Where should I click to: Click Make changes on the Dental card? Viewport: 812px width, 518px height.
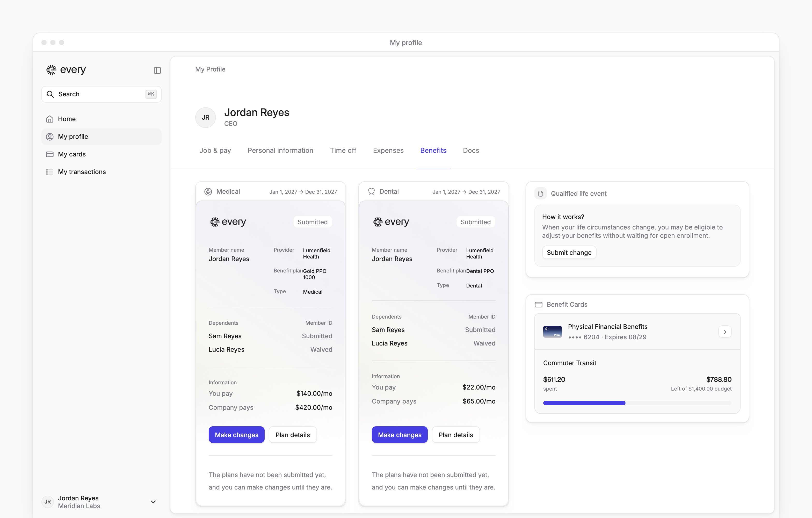(400, 435)
